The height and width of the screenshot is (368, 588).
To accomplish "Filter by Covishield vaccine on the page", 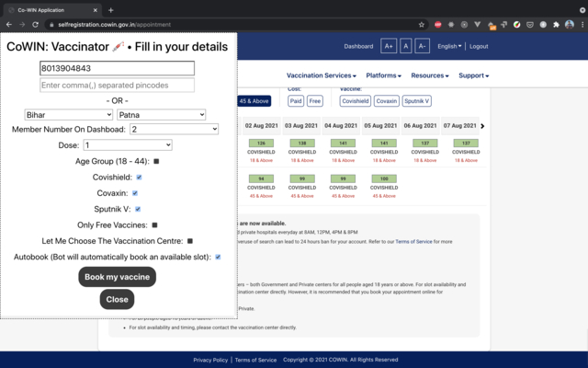I will (356, 101).
